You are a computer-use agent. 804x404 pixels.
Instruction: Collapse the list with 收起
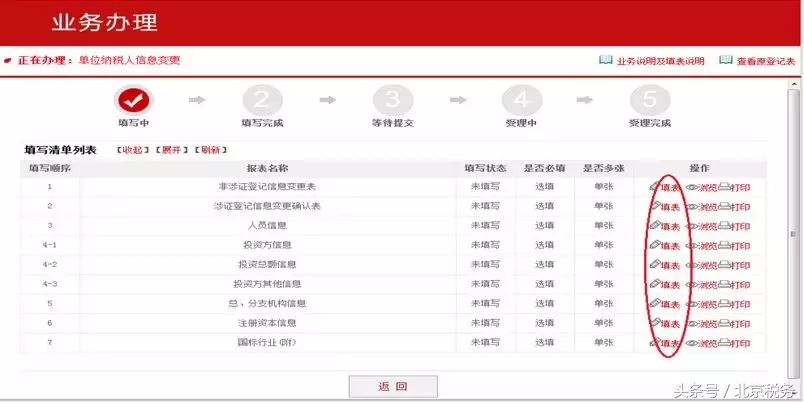[x=132, y=150]
